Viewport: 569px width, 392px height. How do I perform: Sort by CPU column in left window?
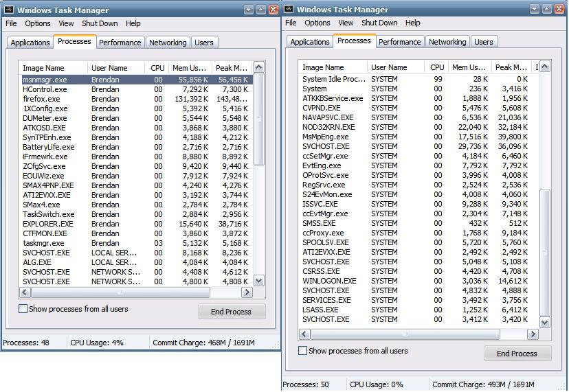pyautogui.click(x=157, y=68)
